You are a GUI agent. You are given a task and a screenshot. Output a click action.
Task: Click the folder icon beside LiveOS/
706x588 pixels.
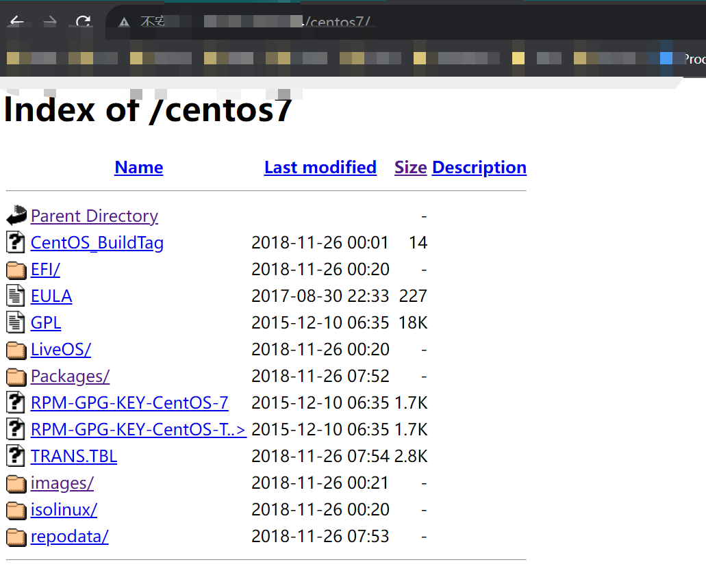[16, 350]
